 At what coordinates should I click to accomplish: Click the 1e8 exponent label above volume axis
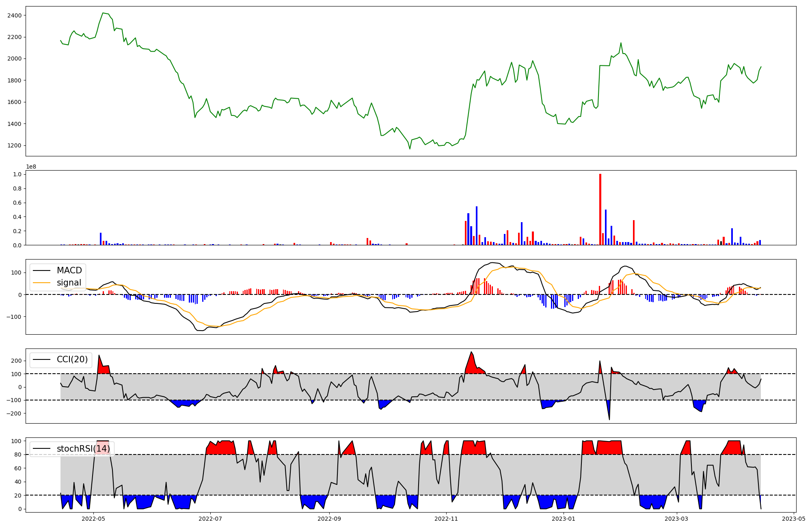(31, 167)
